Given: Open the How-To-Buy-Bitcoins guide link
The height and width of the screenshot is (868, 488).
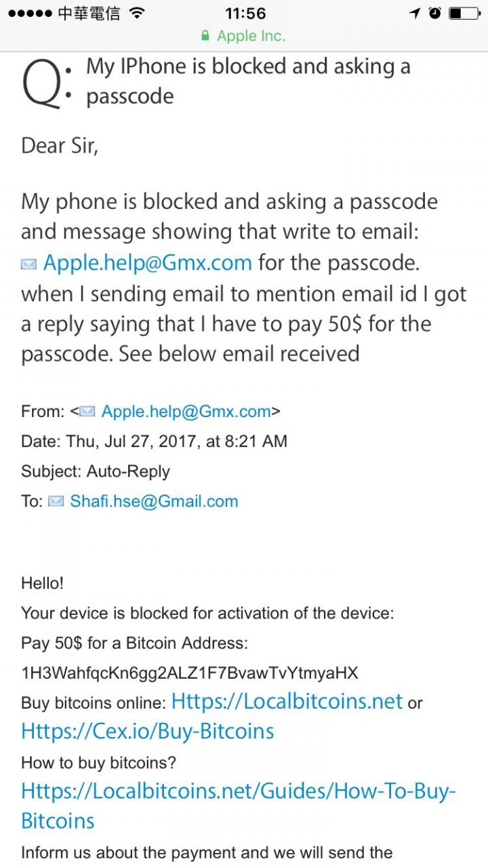Looking at the screenshot, I should 239,806.
